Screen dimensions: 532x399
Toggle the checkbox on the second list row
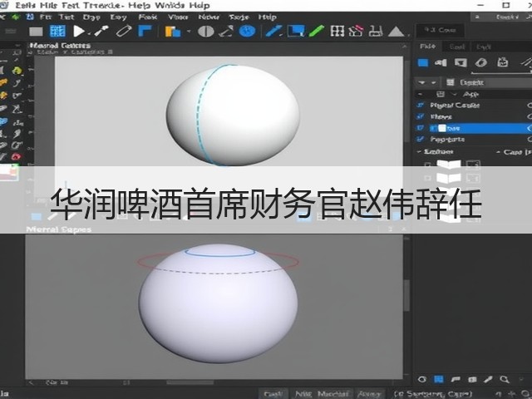420,116
